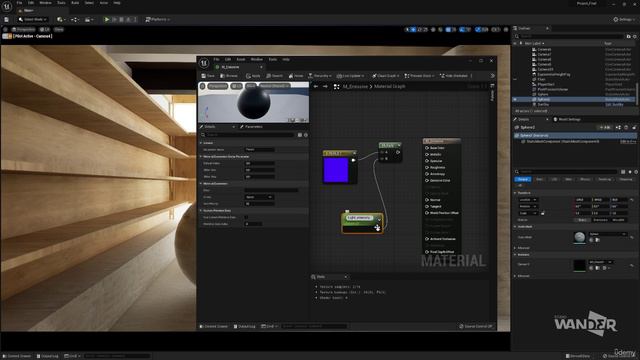640x360 pixels.
Task: Click the Save icon in Material Editor toolbar
Action: [x=208, y=76]
